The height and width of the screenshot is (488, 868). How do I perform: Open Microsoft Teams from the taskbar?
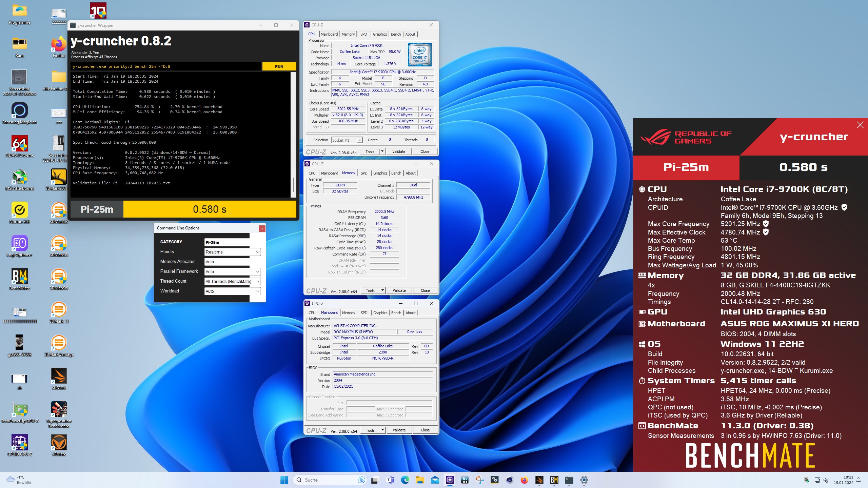390,480
